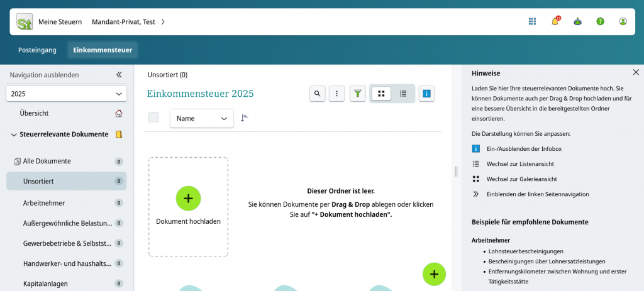Toggle the select-all checkbox
Screen dimensions: 644x291
coord(153,118)
